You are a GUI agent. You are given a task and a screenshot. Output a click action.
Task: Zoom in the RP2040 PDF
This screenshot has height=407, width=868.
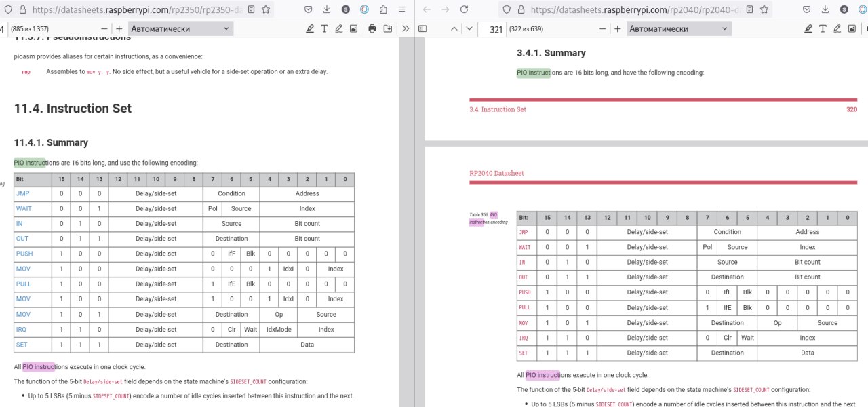pos(618,28)
